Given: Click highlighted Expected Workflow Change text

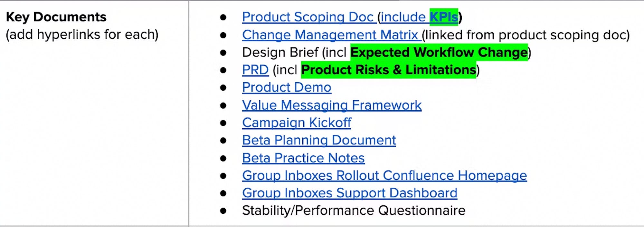Looking at the screenshot, I should click(x=439, y=52).
